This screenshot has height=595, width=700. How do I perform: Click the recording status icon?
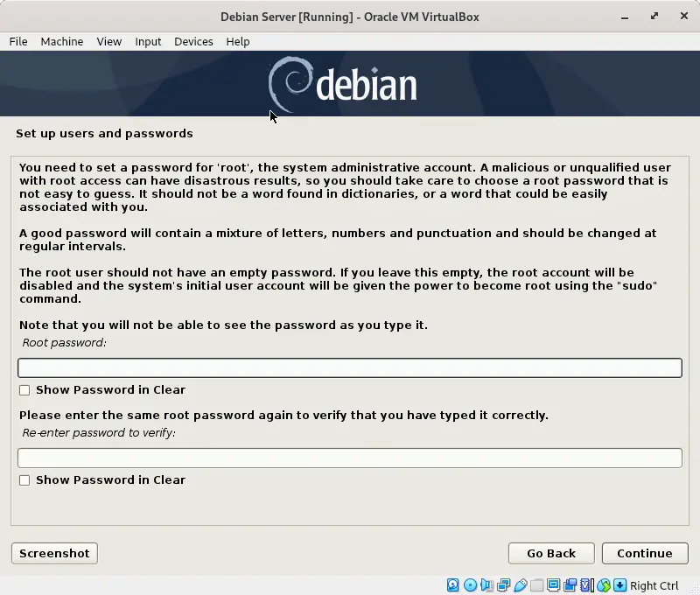pyautogui.click(x=570, y=585)
